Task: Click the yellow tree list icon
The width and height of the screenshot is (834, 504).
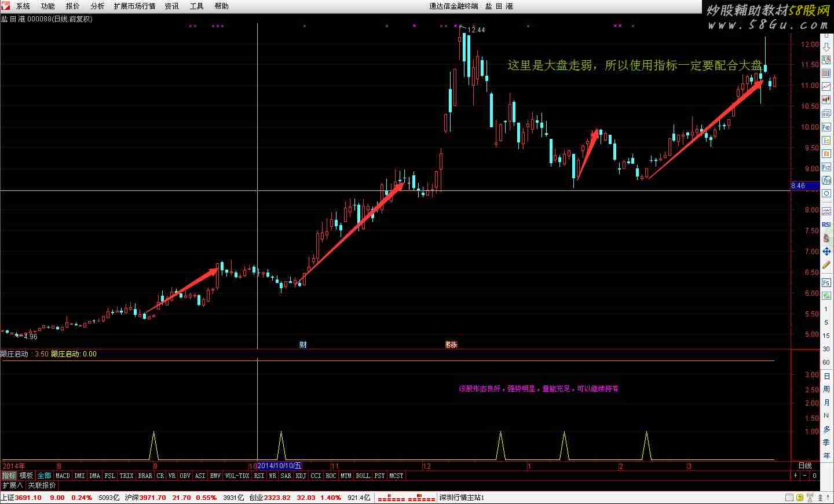Action: click(826, 141)
